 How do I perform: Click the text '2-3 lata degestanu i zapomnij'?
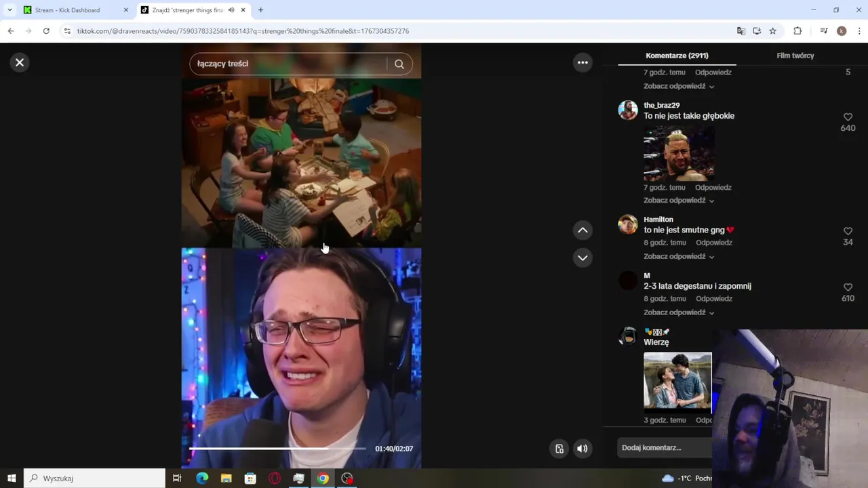coord(697,286)
